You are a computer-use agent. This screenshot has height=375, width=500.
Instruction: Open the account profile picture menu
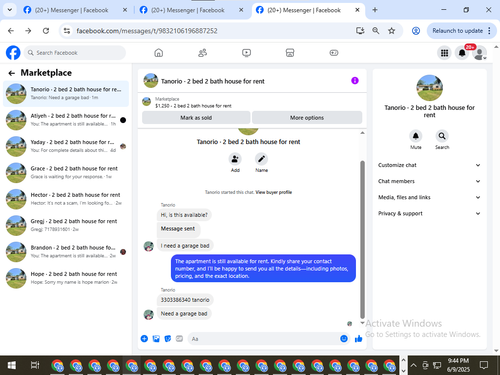[x=480, y=53]
